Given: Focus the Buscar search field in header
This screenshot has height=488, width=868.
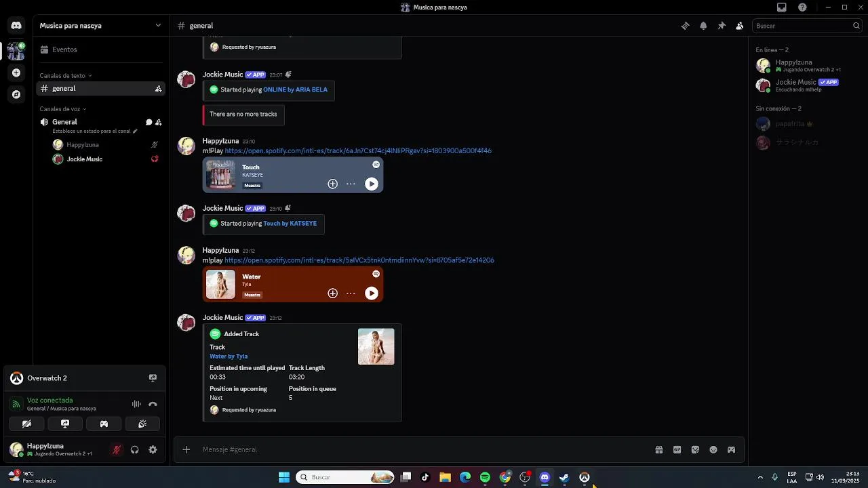Looking at the screenshot, I should click(x=807, y=26).
